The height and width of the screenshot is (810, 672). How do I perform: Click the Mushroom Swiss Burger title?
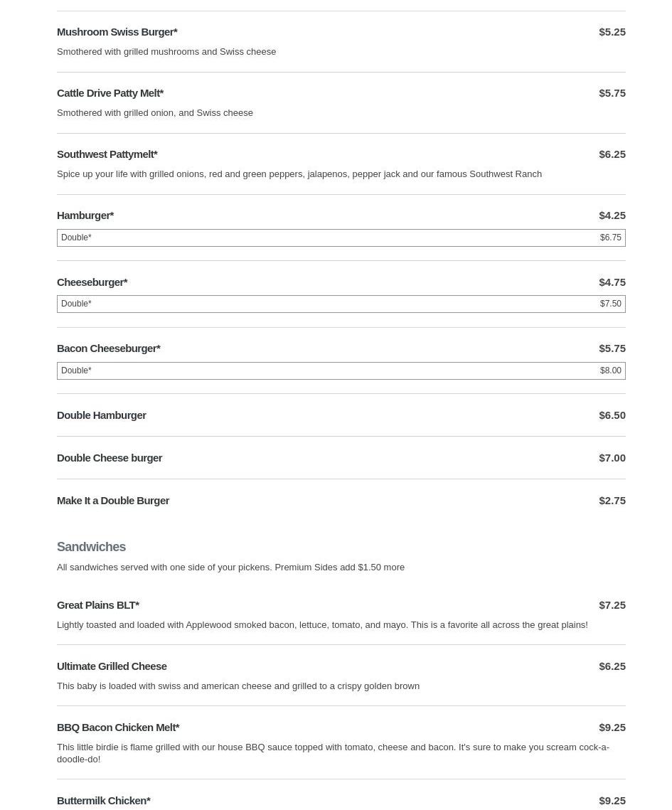click(x=117, y=32)
